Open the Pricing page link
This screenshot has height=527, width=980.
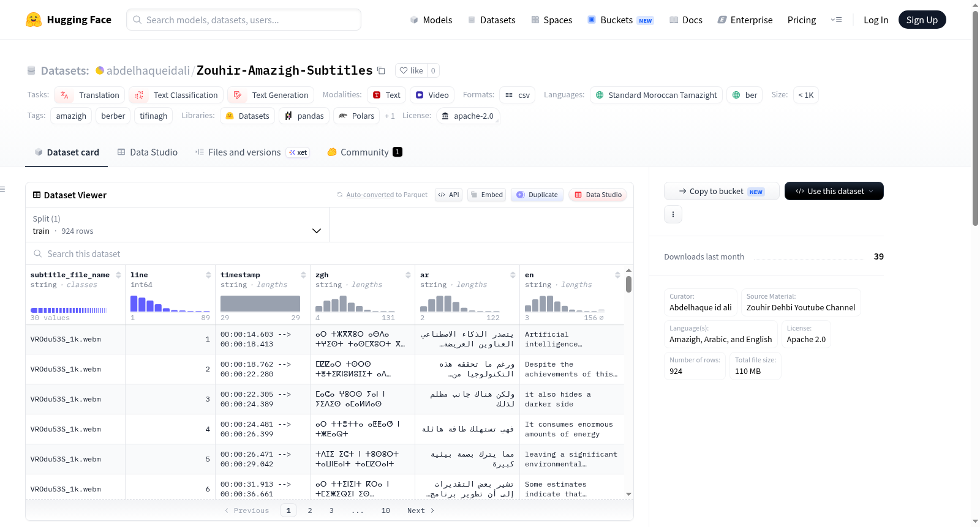(x=802, y=20)
